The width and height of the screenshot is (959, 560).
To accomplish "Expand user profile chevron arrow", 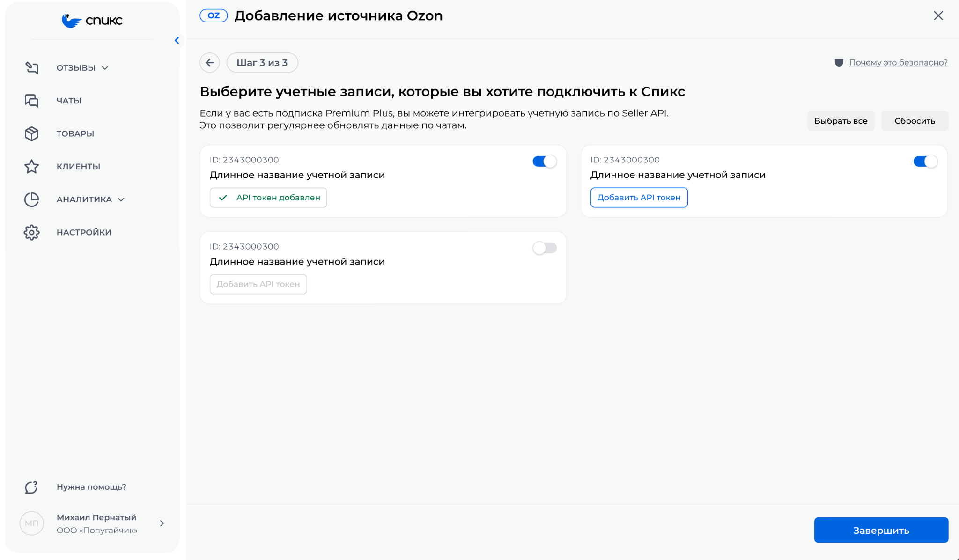I will (162, 523).
